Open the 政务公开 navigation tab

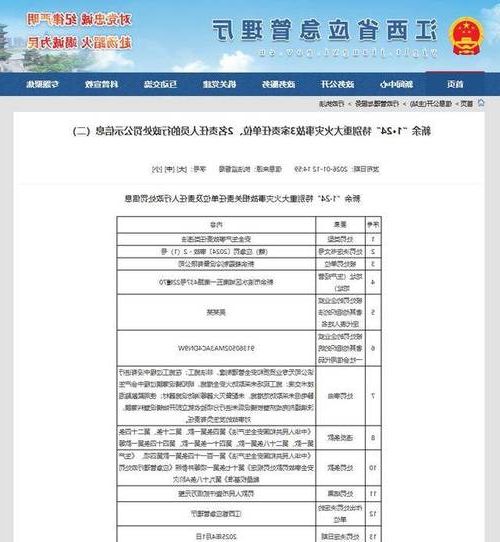pyautogui.click(x=337, y=84)
